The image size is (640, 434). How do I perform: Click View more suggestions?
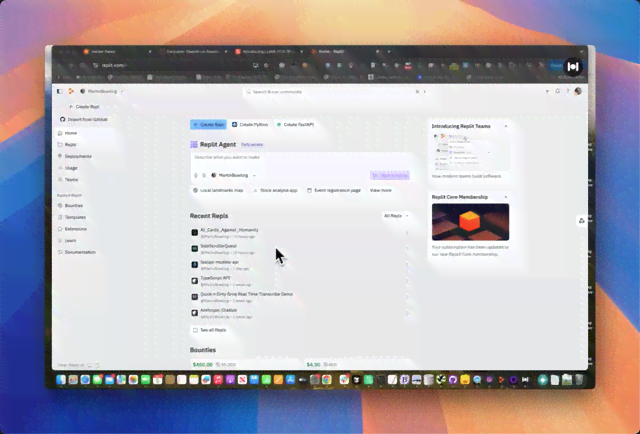380,190
